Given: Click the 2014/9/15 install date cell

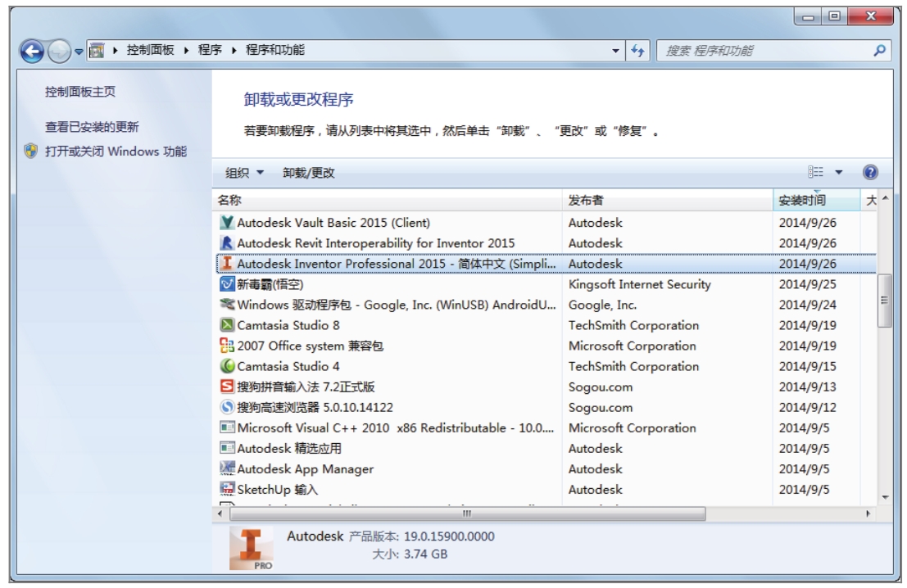Looking at the screenshot, I should 808,366.
